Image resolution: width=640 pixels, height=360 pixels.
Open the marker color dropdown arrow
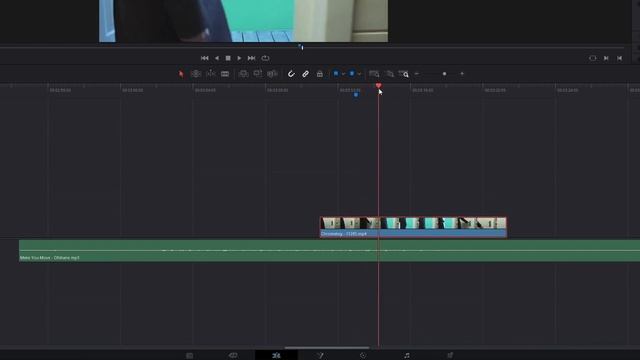click(x=359, y=74)
